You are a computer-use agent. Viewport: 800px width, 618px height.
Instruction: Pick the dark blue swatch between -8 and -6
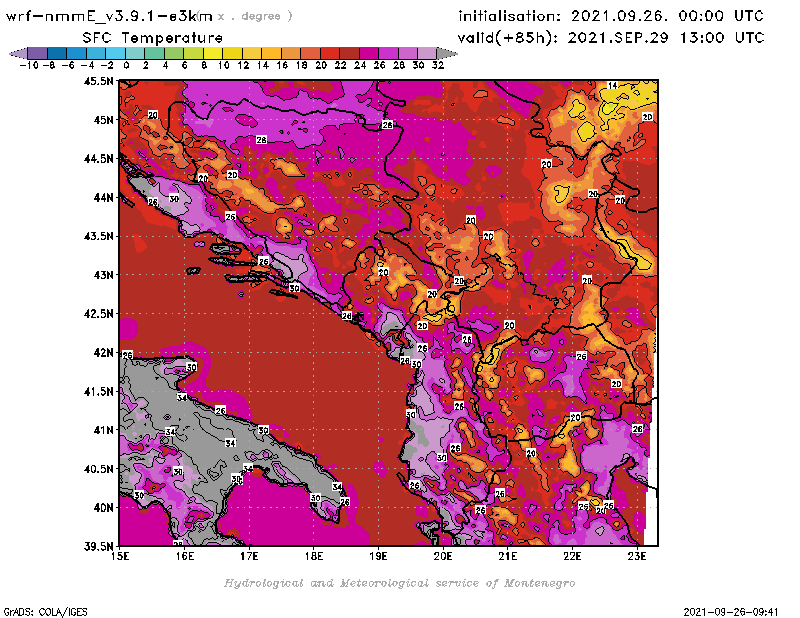tap(57, 53)
